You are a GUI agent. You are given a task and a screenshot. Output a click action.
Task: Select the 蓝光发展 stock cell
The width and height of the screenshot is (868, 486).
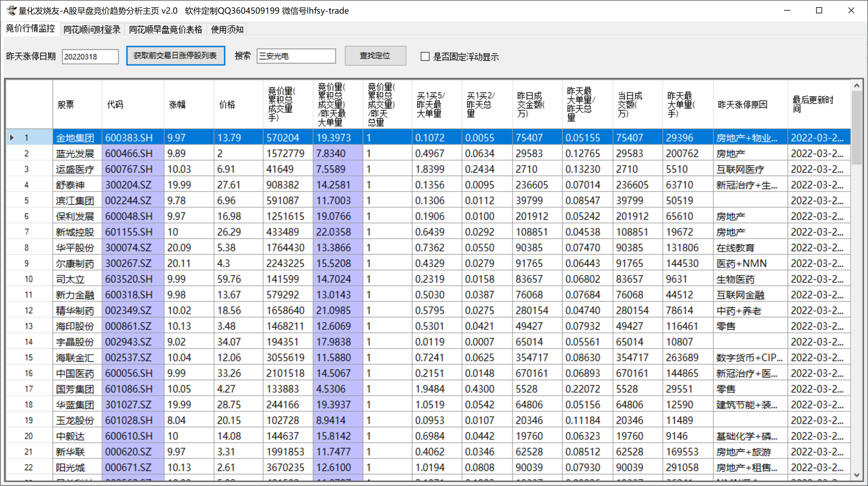point(77,153)
